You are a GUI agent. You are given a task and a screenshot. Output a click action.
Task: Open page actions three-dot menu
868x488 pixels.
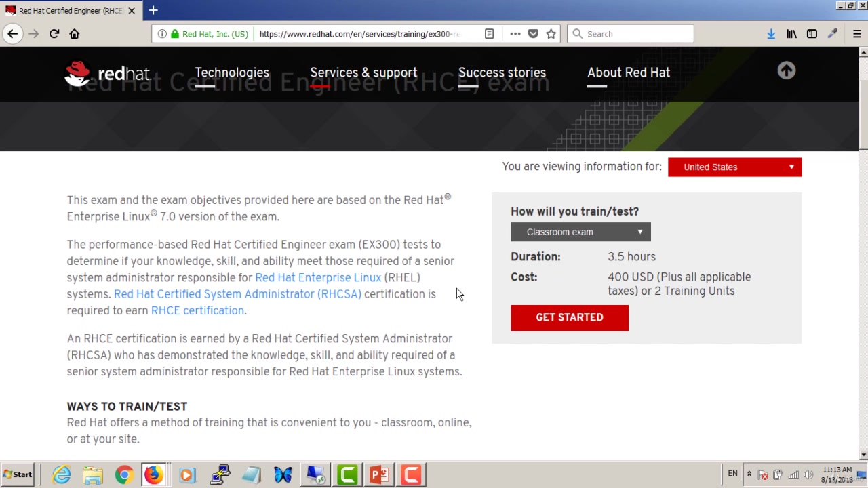pos(515,34)
